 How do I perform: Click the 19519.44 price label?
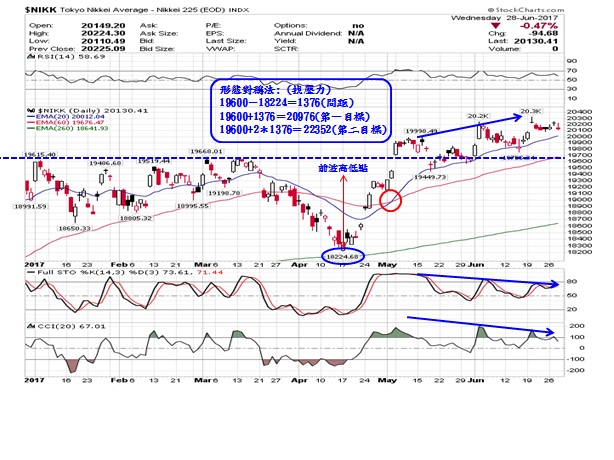154,161
